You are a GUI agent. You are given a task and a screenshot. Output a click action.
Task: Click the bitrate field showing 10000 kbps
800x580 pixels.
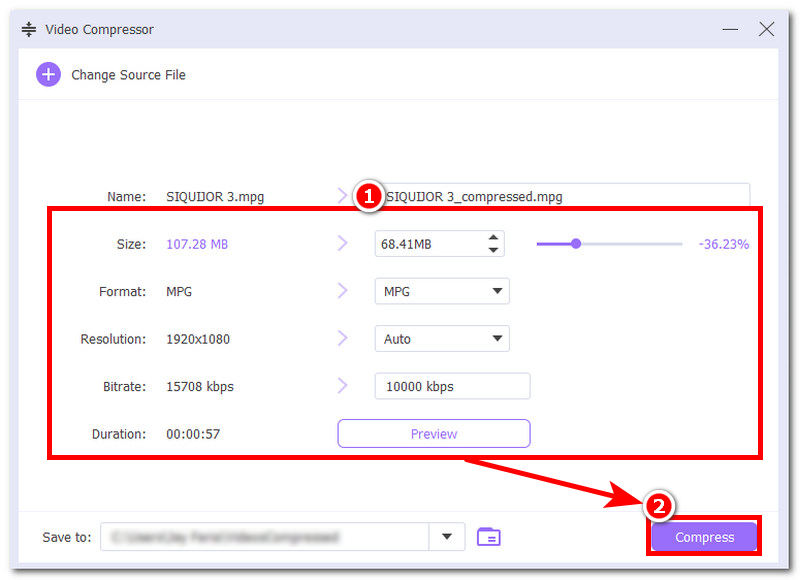(452, 386)
